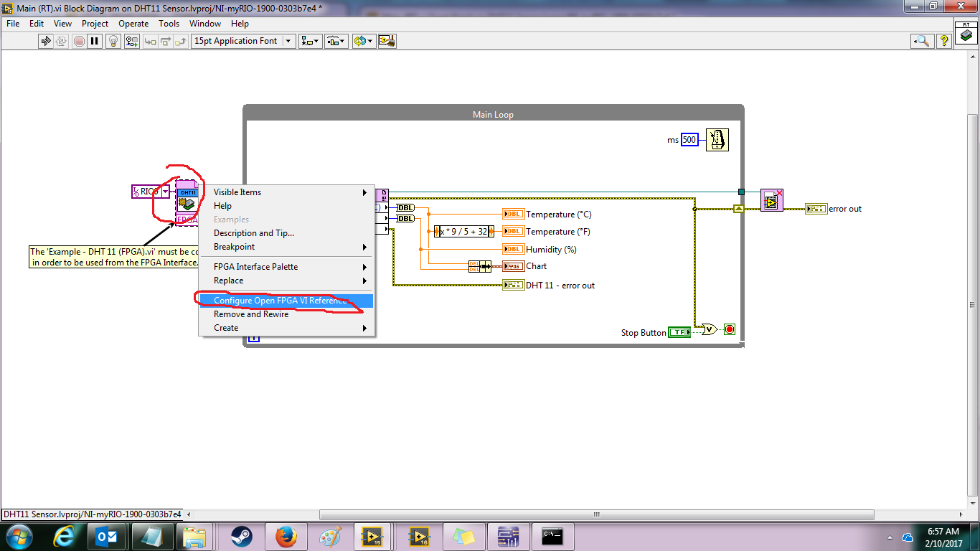980x551 pixels.
Task: Open the Operate menu
Action: tap(133, 24)
